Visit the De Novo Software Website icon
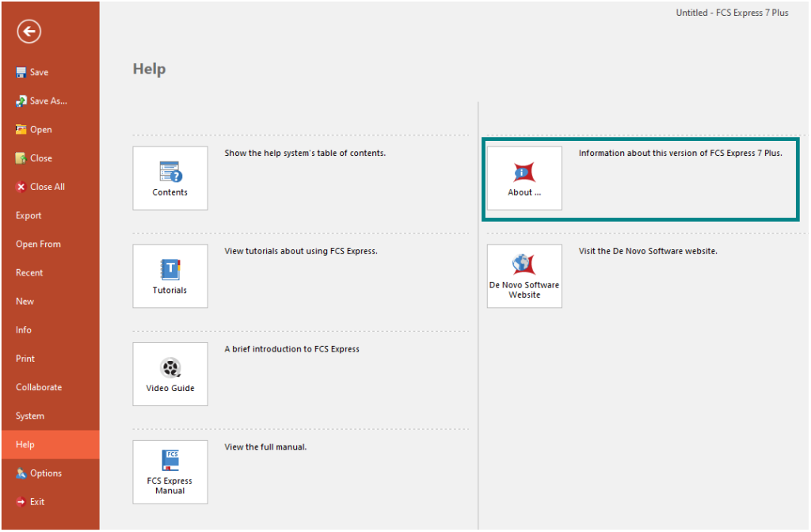The height and width of the screenshot is (532, 811). [x=524, y=275]
